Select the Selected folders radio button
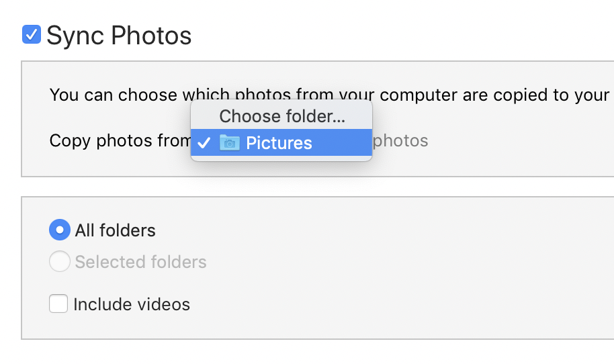The width and height of the screenshot is (614, 364). coord(60,261)
